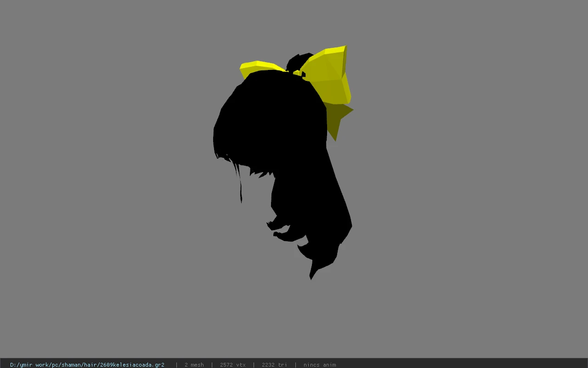Click the file path 2609kelesiacoada.gr2 in status bar
Image resolution: width=588 pixels, height=368 pixels.
(87, 365)
